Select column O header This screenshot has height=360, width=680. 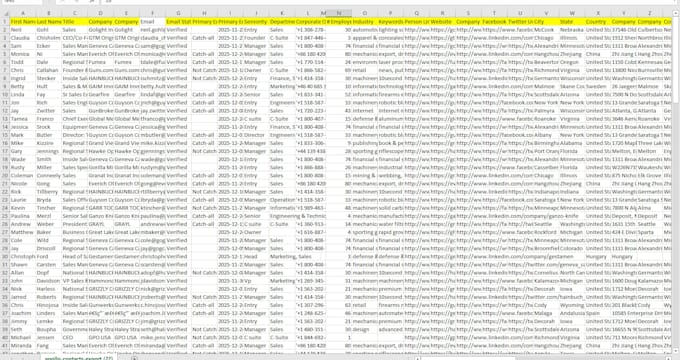pyautogui.click(x=365, y=13)
